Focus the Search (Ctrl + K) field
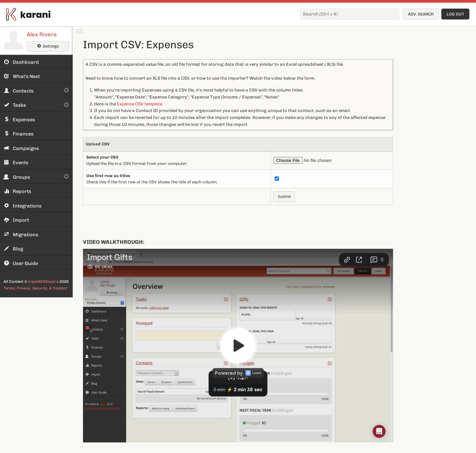 click(x=350, y=14)
